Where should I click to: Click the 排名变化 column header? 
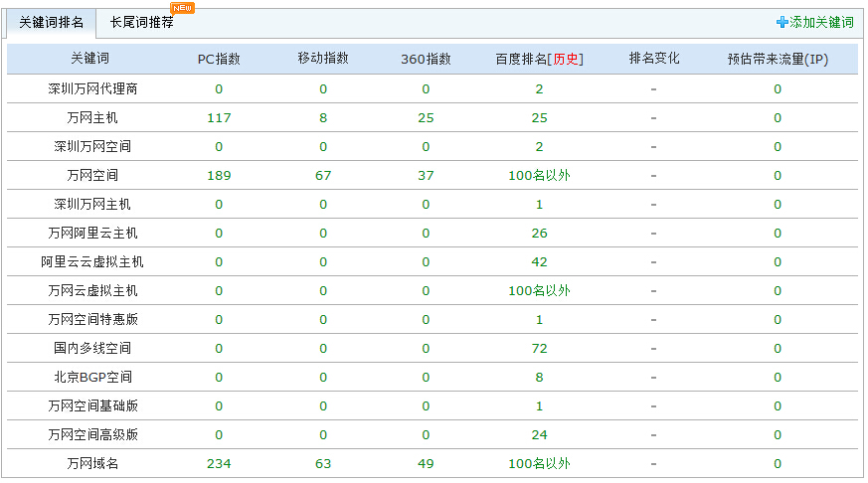tap(654, 59)
